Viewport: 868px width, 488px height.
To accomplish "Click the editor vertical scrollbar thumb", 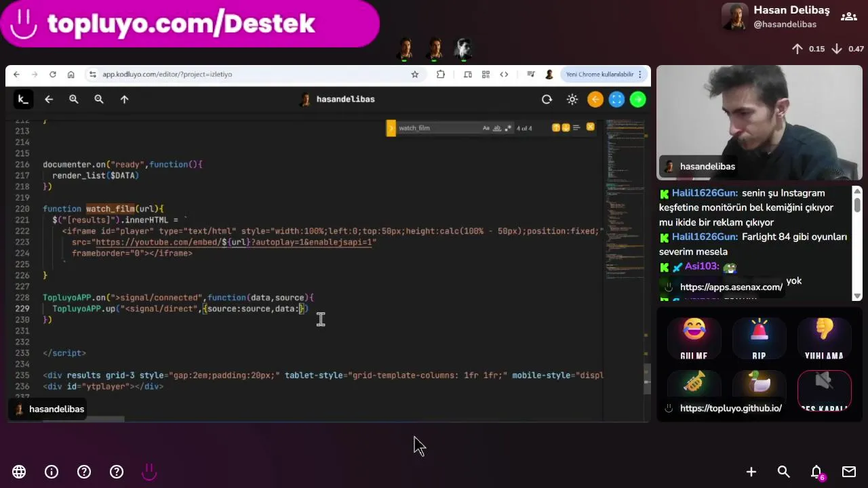I will 647,378.
